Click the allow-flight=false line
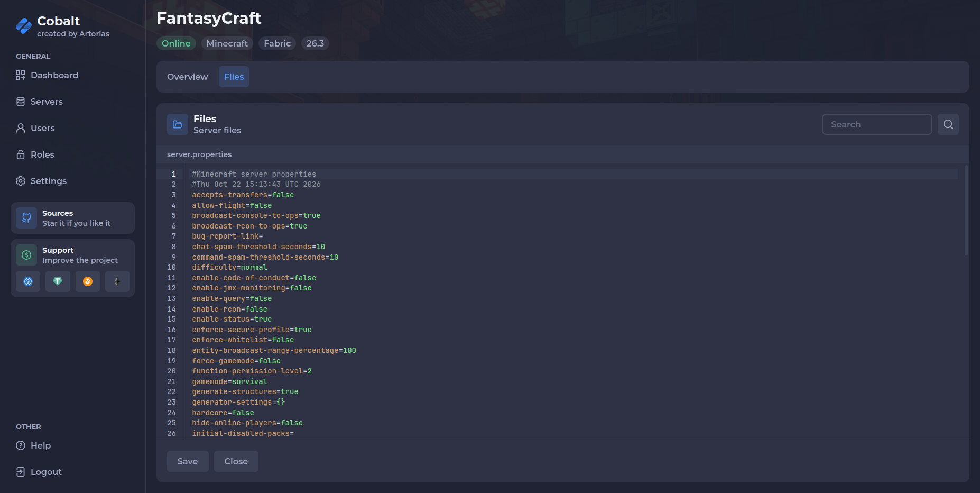Screen dimensions: 980x493 (x=232, y=205)
